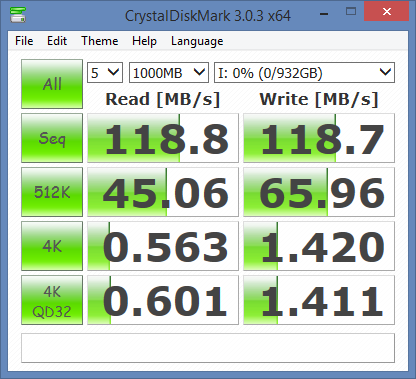Start the 4K QD32 benchmark test
The height and width of the screenshot is (379, 416).
pos(52,300)
